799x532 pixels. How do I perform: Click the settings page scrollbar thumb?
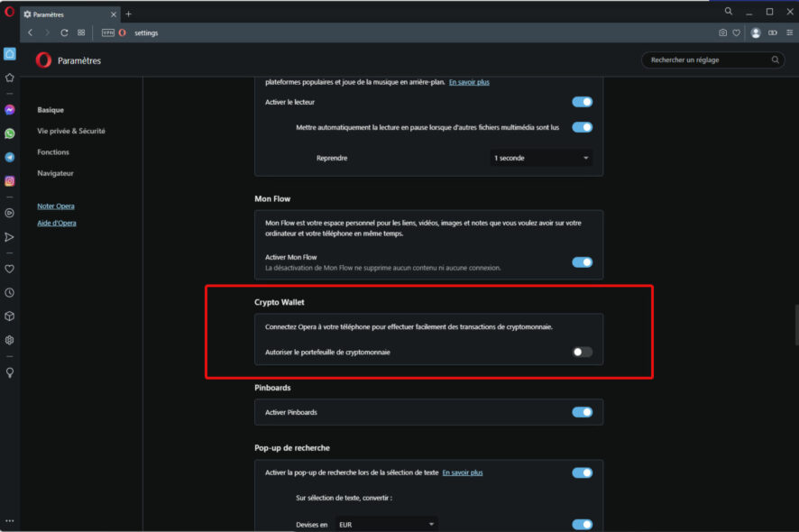[796, 325]
